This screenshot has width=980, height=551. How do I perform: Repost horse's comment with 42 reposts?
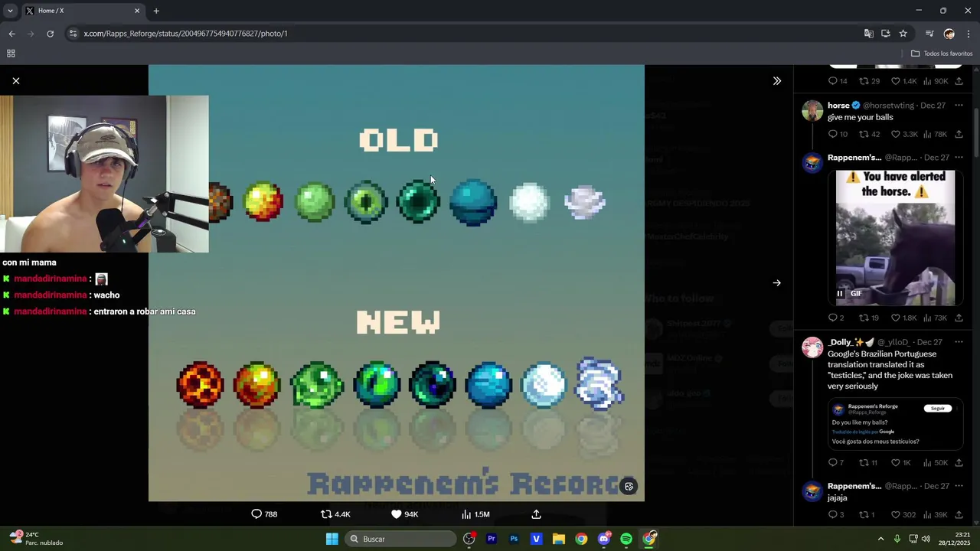(869, 134)
